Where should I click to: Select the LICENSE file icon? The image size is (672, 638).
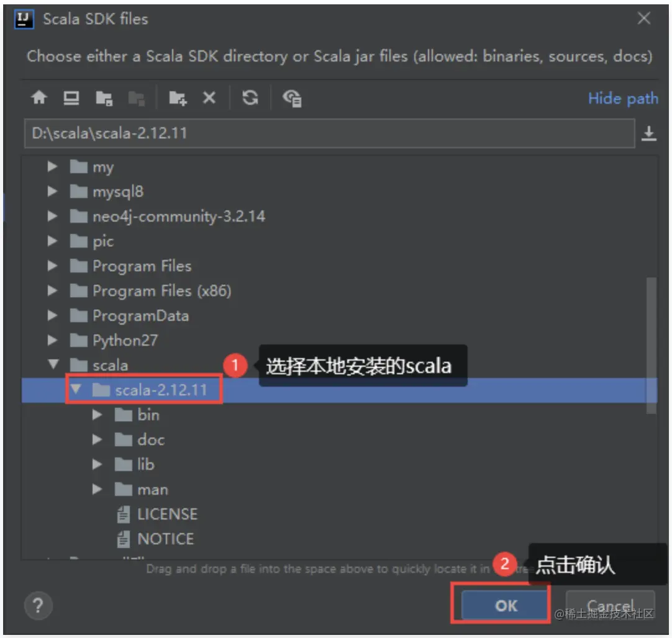(x=123, y=514)
